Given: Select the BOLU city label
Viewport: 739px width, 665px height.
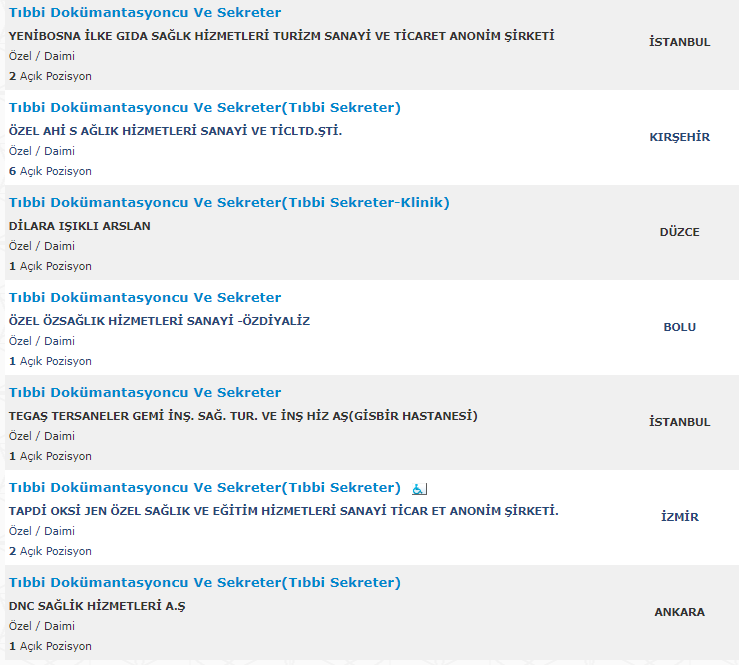Looking at the screenshot, I should coord(679,327).
